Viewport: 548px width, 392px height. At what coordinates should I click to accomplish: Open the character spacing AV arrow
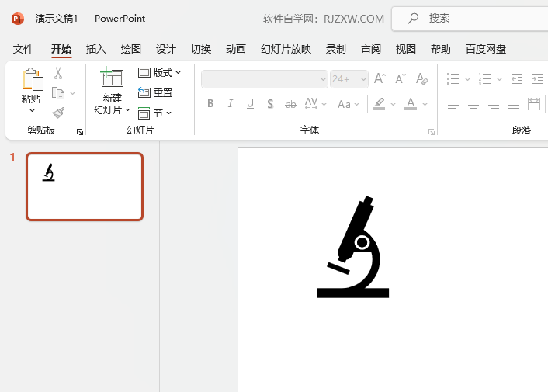click(324, 104)
